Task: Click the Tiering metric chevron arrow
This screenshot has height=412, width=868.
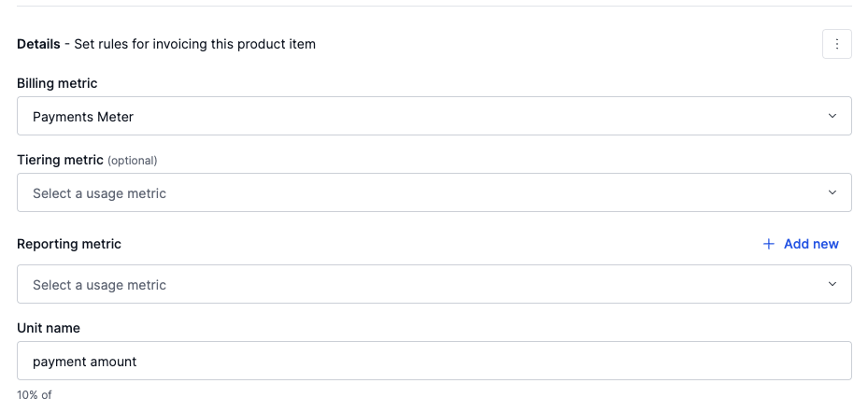Action: (x=832, y=193)
